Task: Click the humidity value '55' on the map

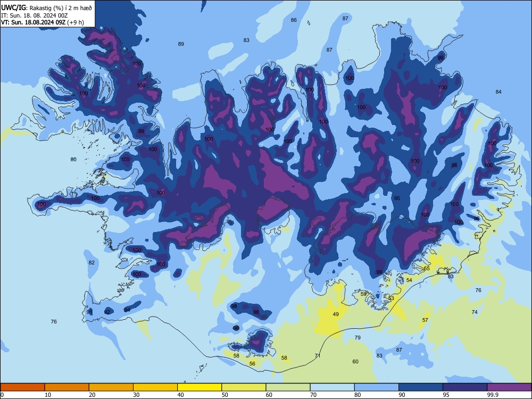Action: pyautogui.click(x=427, y=268)
